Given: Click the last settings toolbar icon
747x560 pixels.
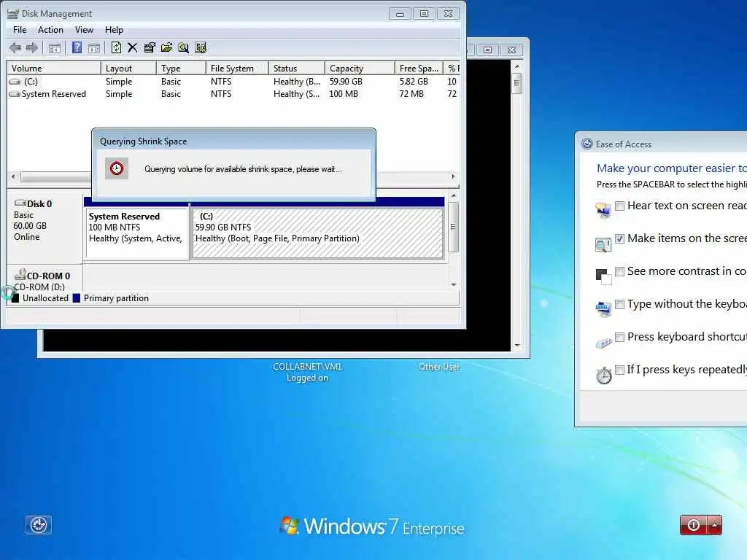Looking at the screenshot, I should [x=201, y=47].
